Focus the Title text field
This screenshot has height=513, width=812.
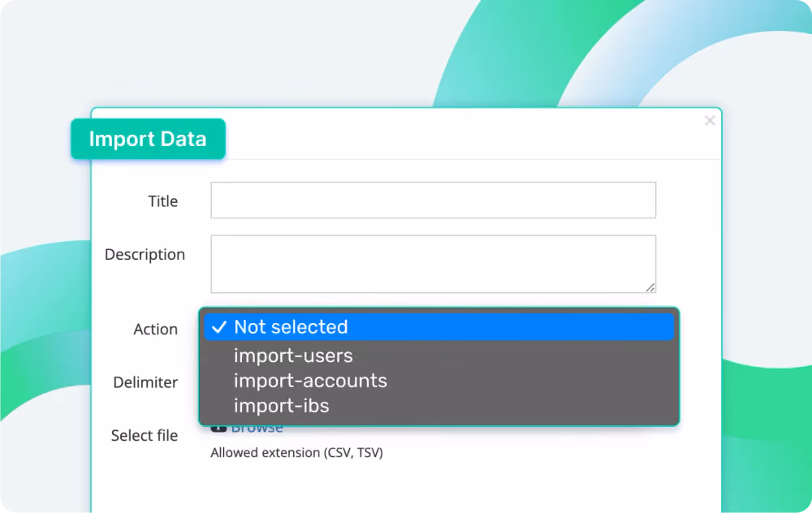(x=434, y=200)
